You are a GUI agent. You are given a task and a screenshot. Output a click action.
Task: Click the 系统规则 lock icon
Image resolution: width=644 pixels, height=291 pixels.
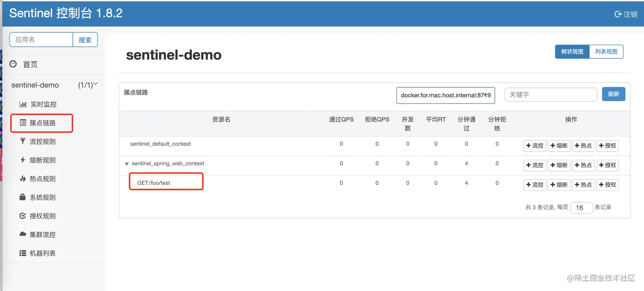coord(23,197)
